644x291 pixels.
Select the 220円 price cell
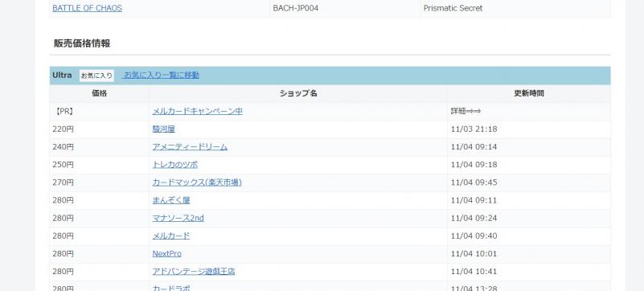coord(100,129)
